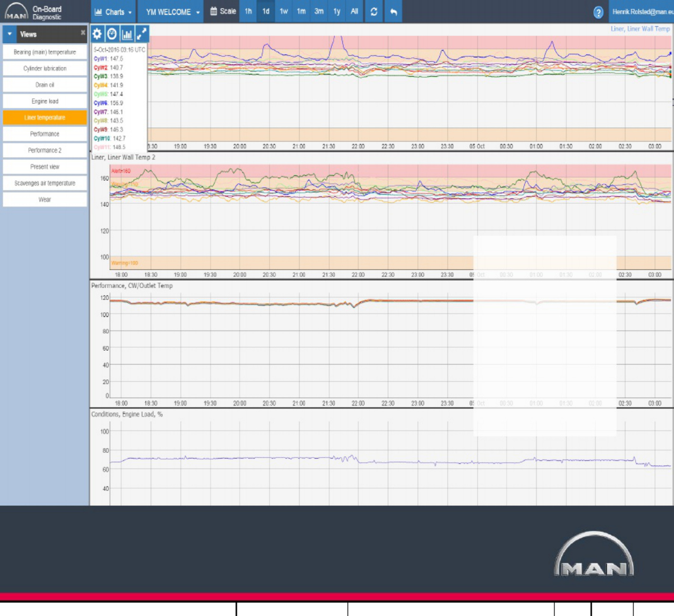Viewport: 674px width, 616px height.
Task: Set scale to 3m
Action: (319, 11)
